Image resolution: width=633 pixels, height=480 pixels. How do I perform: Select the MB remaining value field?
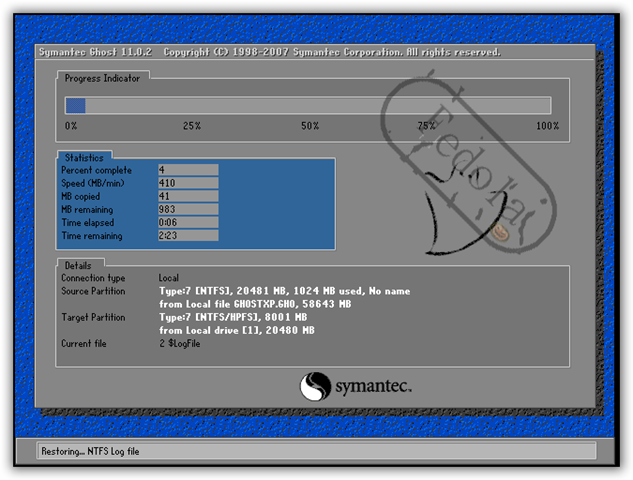(x=188, y=210)
